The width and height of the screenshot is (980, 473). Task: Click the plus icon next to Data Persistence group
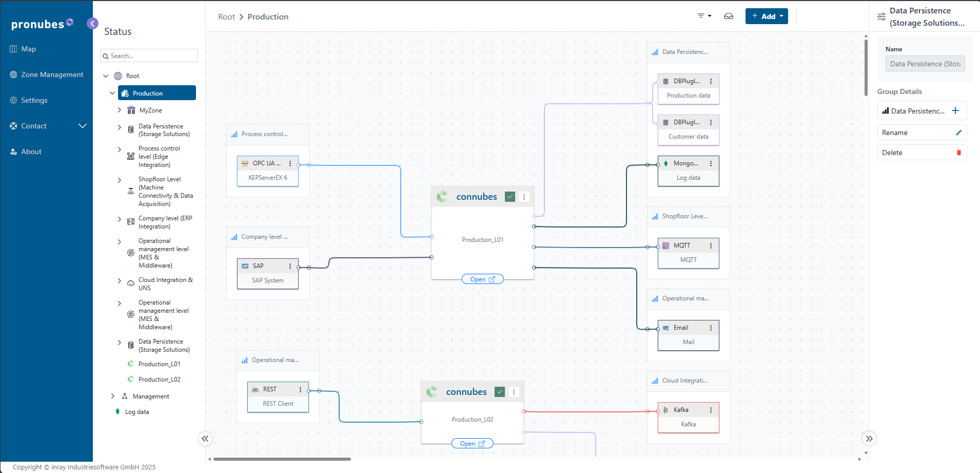tap(955, 110)
